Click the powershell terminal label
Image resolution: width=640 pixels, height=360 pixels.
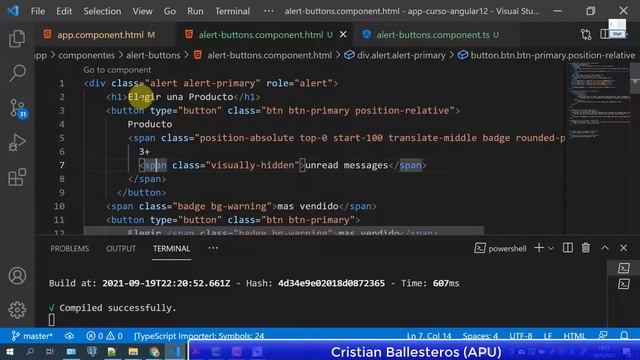(x=507, y=249)
